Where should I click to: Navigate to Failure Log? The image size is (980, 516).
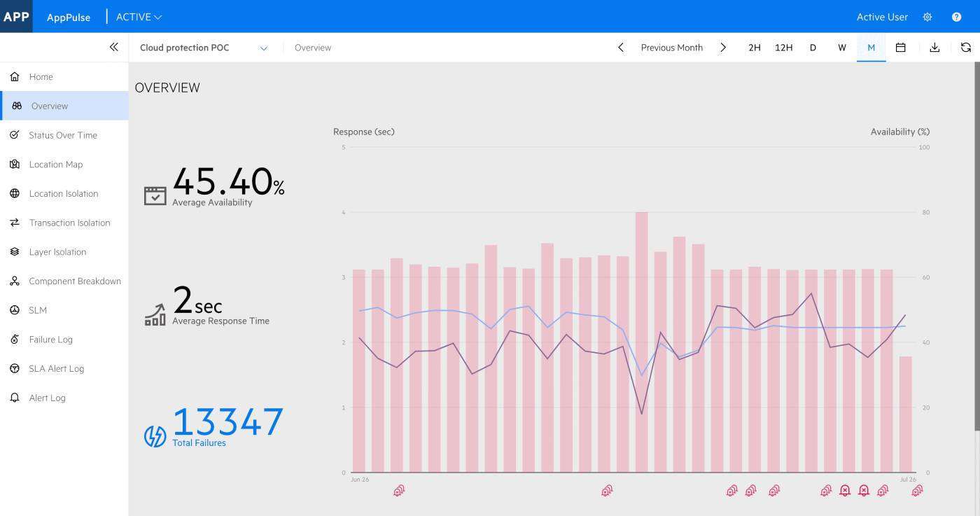50,340
